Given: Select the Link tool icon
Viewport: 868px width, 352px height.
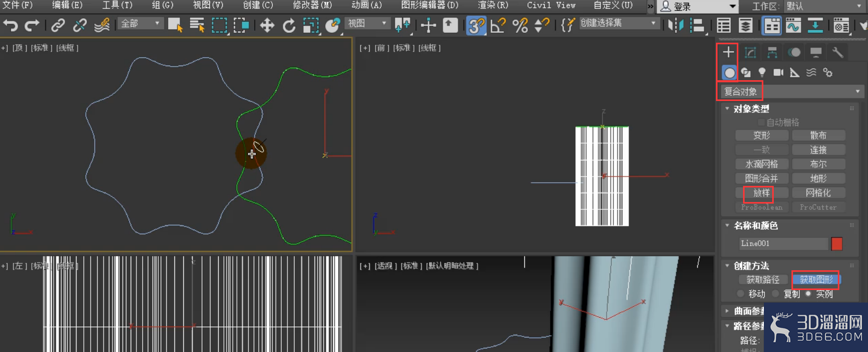Looking at the screenshot, I should [x=58, y=25].
